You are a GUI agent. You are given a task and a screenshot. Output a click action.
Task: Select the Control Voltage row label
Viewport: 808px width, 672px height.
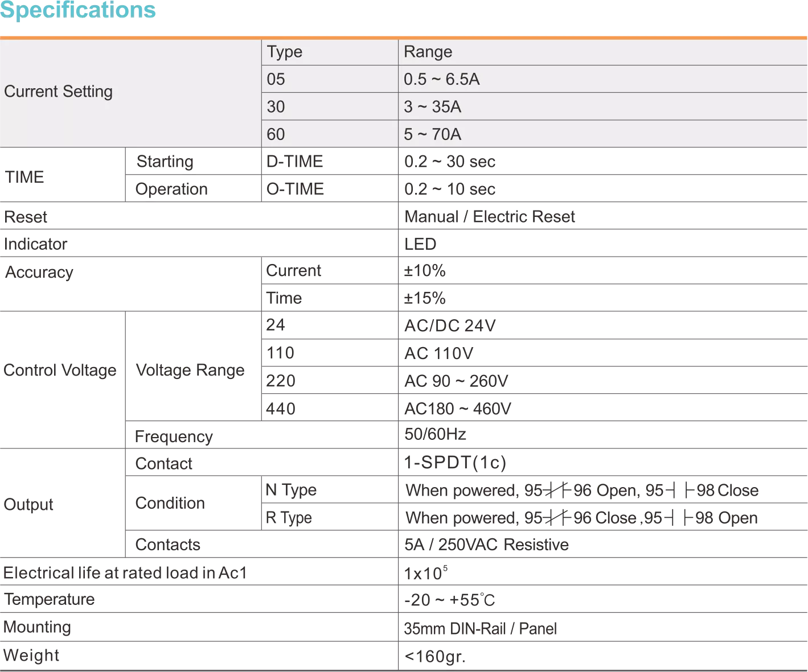[x=60, y=370]
